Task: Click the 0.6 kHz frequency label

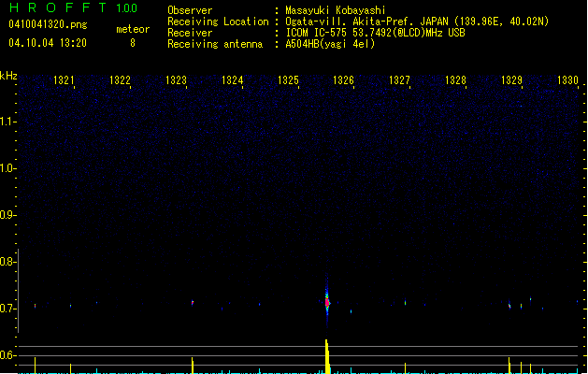Action: pyautogui.click(x=7, y=355)
